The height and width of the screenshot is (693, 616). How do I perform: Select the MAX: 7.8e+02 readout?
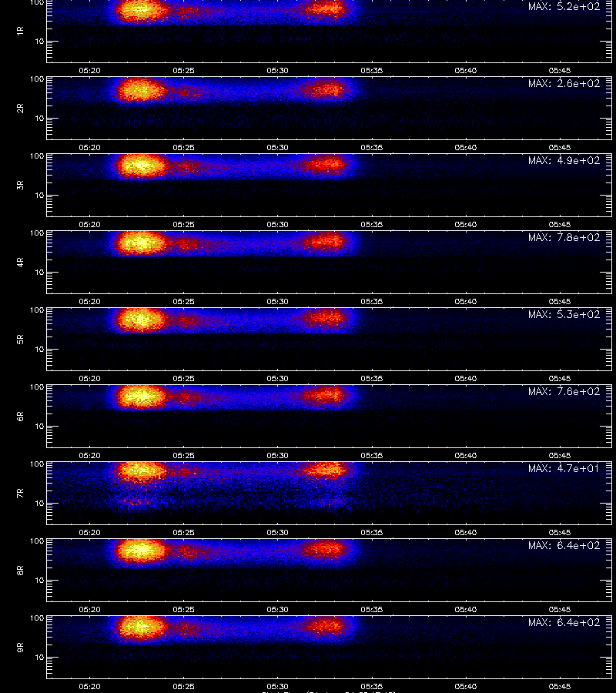564,237
